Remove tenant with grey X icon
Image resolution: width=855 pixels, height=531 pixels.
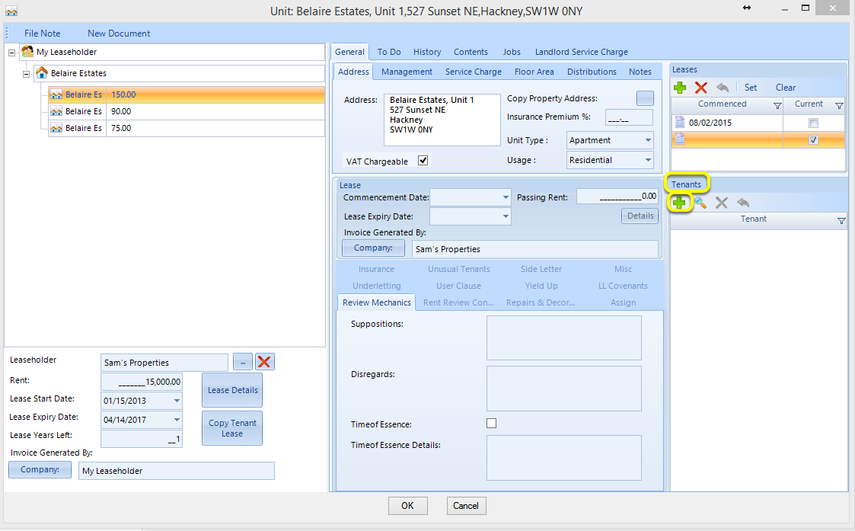721,203
